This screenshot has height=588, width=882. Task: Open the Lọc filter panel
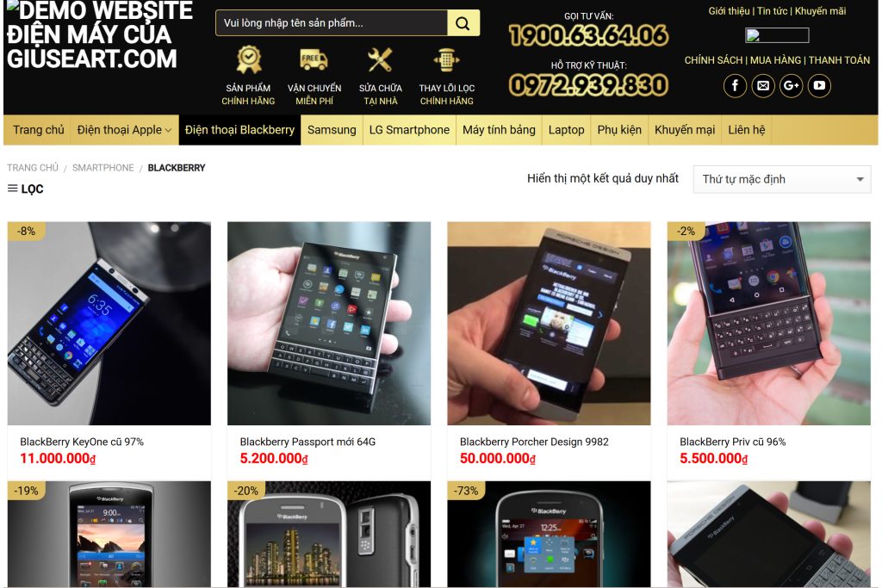[x=25, y=189]
